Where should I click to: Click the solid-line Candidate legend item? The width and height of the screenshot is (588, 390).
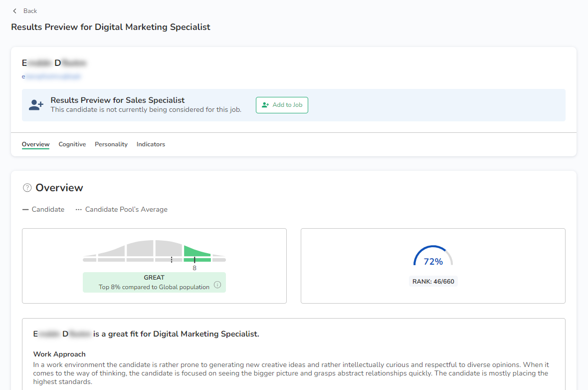point(43,209)
